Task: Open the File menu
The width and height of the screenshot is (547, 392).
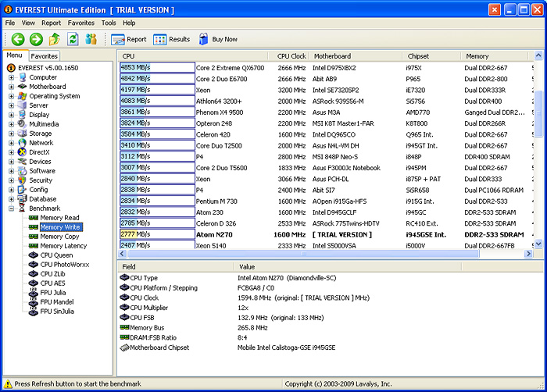Action: [x=9, y=23]
